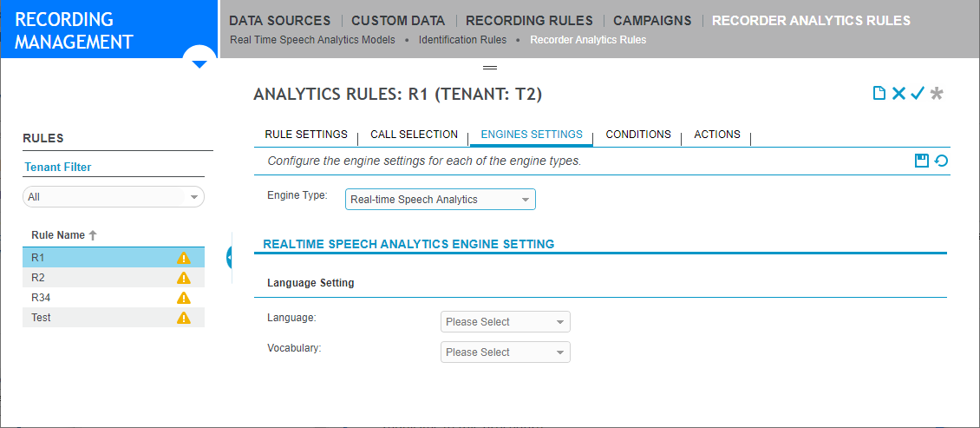The height and width of the screenshot is (428, 980).
Task: Select rule Test in the list
Action: tap(113, 317)
